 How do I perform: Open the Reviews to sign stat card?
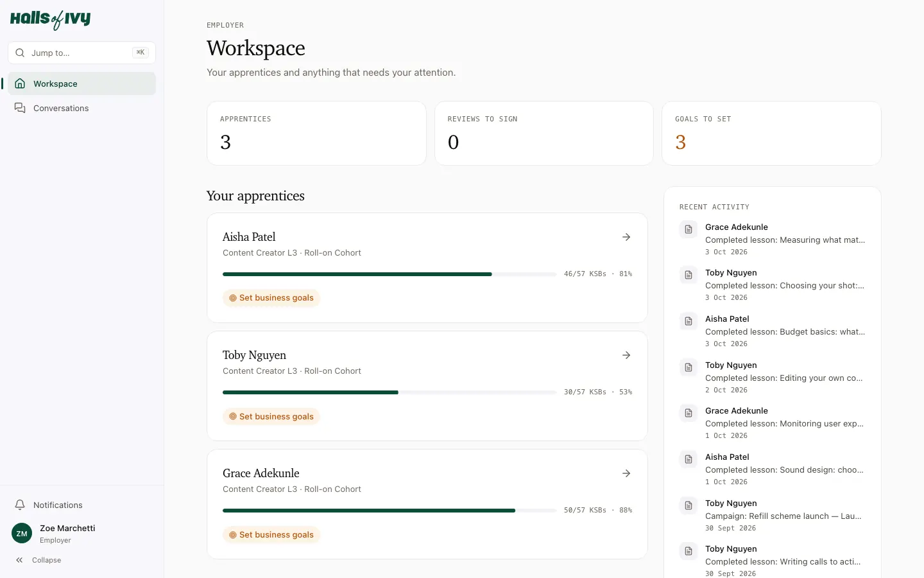coord(544,133)
